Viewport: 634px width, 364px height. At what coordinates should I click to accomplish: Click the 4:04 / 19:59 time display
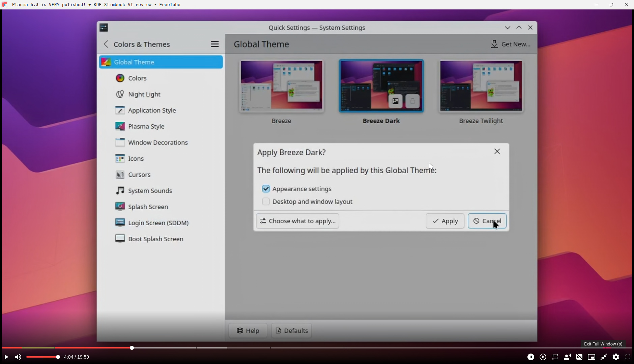pyautogui.click(x=77, y=357)
